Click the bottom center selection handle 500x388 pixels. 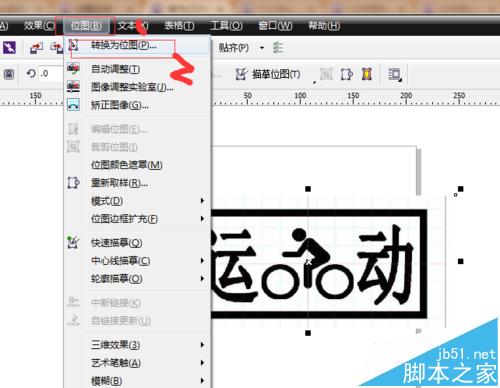coord(308,333)
